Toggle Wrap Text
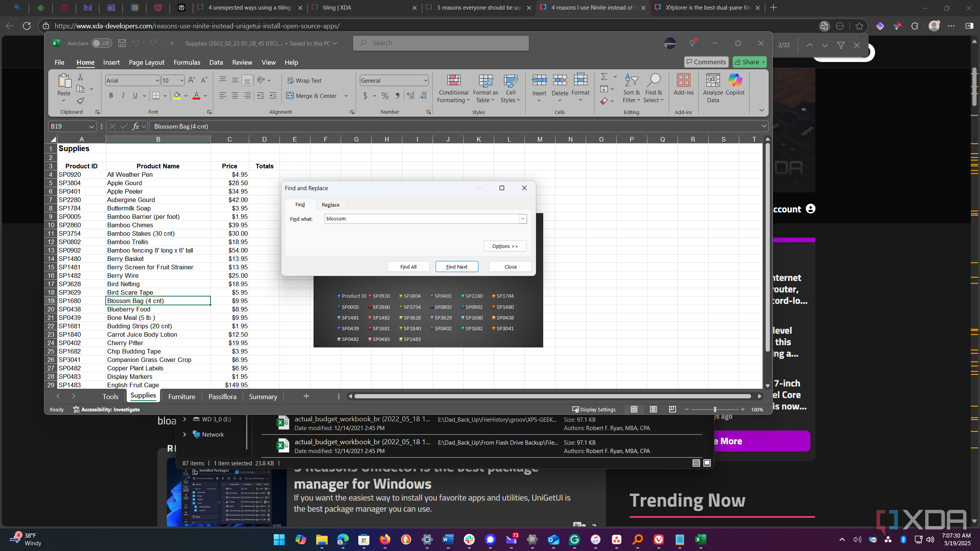Viewport: 980px width, 551px height. click(304, 80)
